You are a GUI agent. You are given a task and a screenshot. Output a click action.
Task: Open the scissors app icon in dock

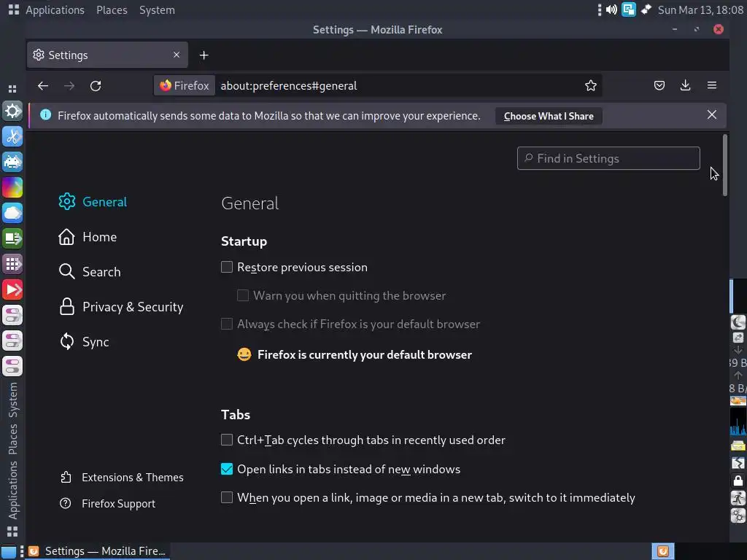click(12, 136)
